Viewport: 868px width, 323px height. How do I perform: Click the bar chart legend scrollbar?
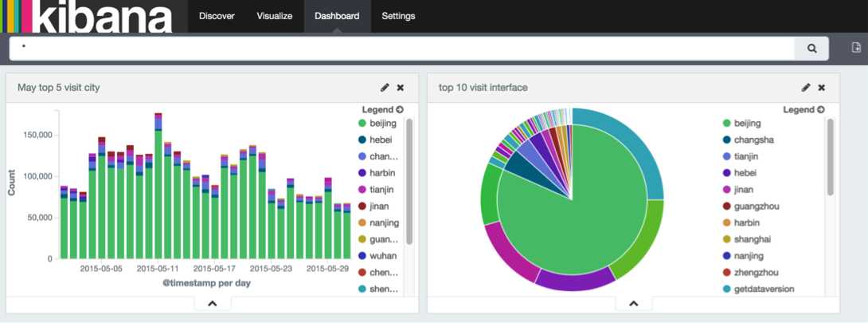point(409,182)
